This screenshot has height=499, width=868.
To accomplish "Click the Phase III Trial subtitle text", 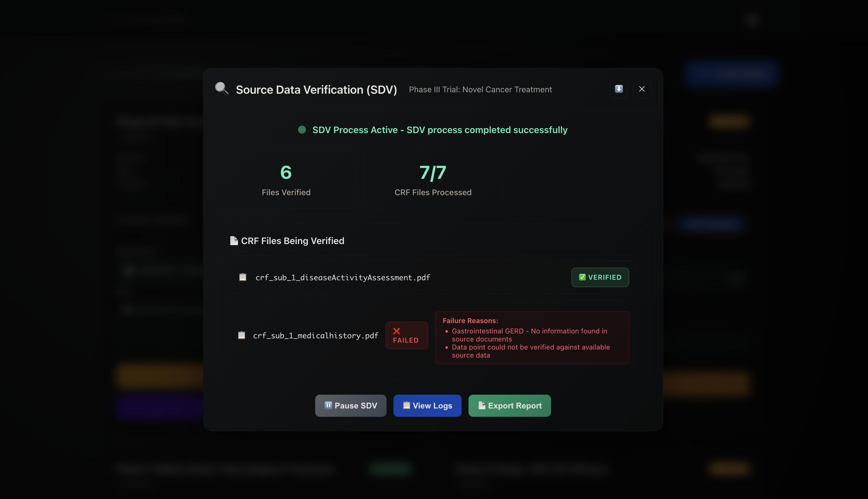I will pyautogui.click(x=480, y=89).
